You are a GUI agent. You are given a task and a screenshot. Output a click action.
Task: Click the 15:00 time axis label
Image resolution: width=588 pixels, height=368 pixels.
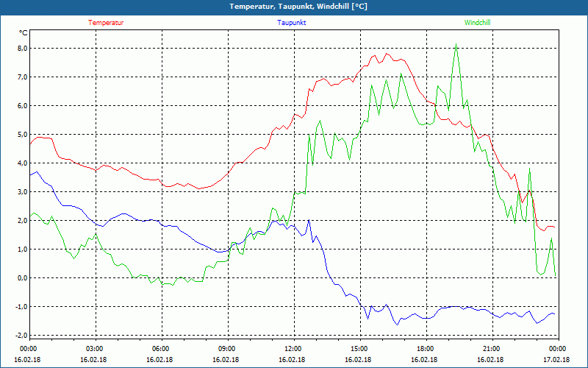click(359, 349)
